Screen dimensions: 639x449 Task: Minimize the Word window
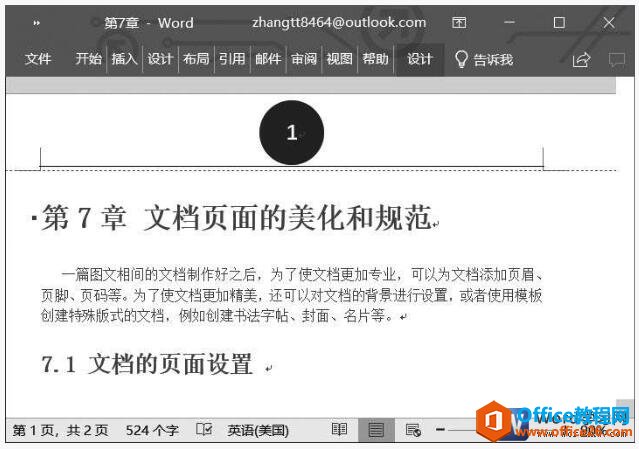(509, 22)
